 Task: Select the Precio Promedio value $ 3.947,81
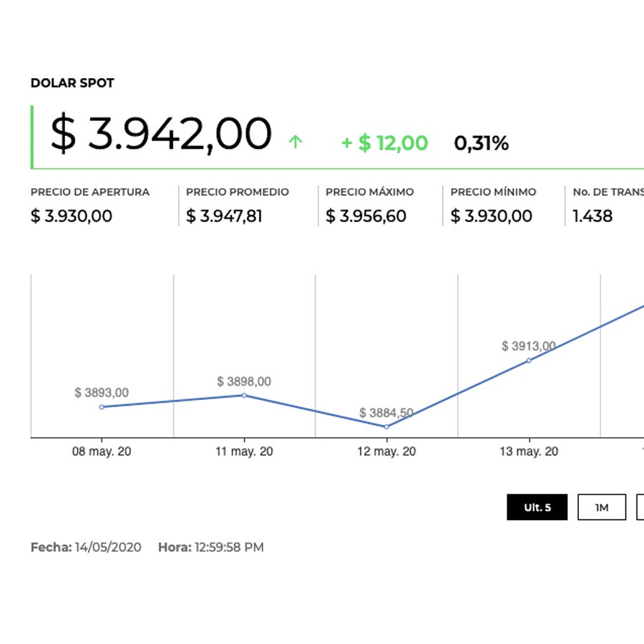[224, 216]
